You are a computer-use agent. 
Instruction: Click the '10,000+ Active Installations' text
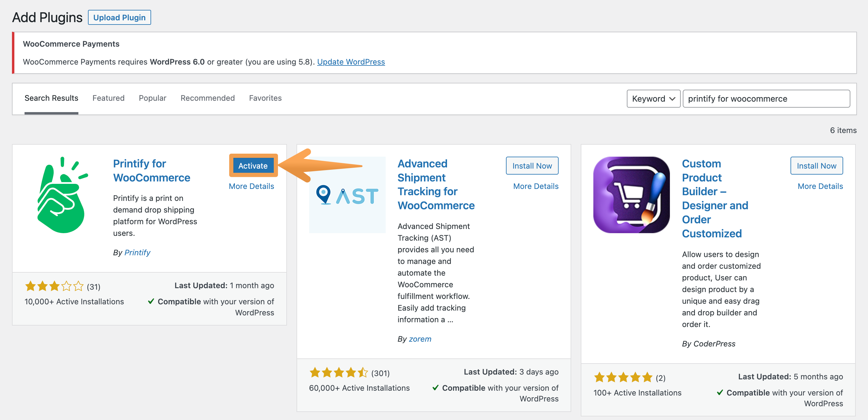coord(74,302)
